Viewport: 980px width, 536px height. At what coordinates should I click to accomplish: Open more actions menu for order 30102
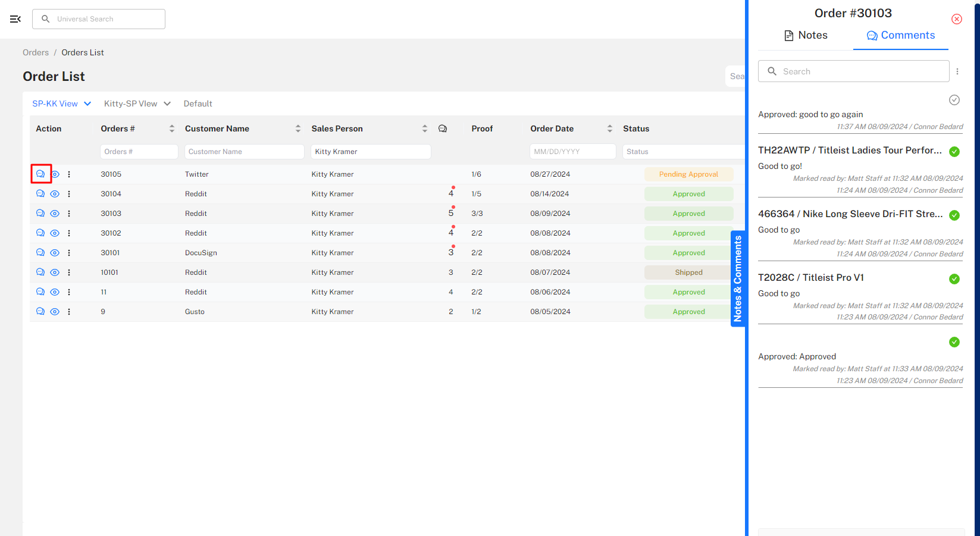tap(69, 233)
